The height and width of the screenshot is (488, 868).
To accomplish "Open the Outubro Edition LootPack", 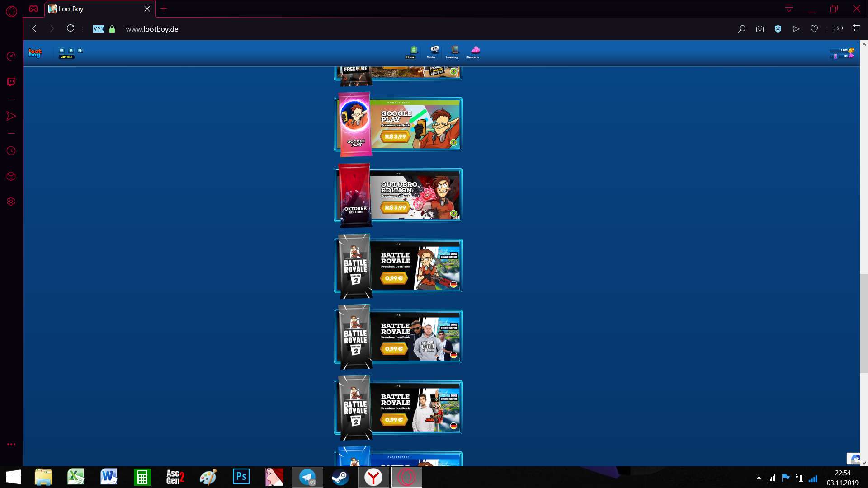I will point(398,195).
